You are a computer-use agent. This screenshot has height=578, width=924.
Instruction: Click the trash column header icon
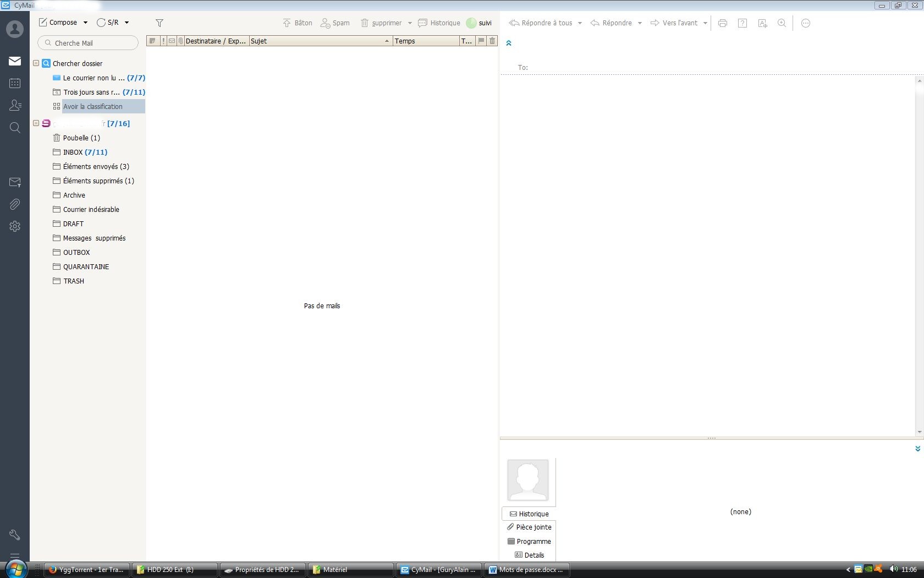492,41
